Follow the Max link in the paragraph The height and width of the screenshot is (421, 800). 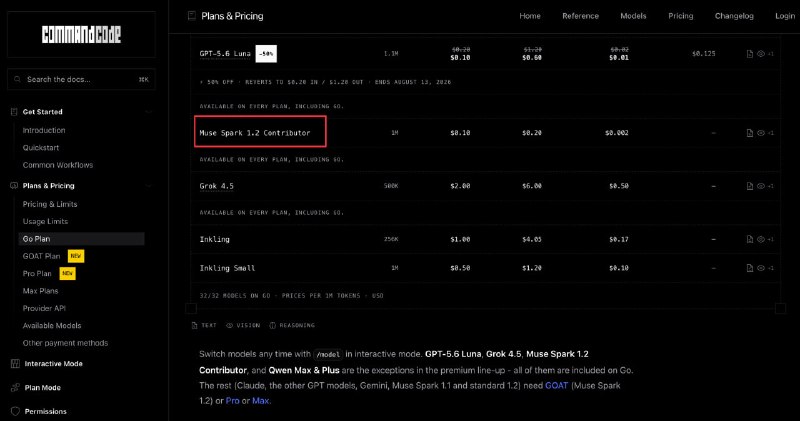tap(261, 401)
